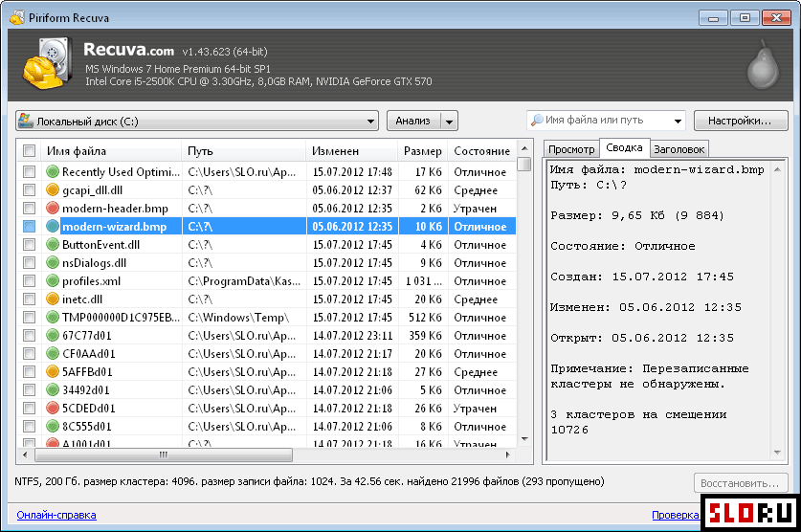This screenshot has height=532, width=801.
Task: Toggle the select-all checkbox in header
Action: pyautogui.click(x=29, y=151)
